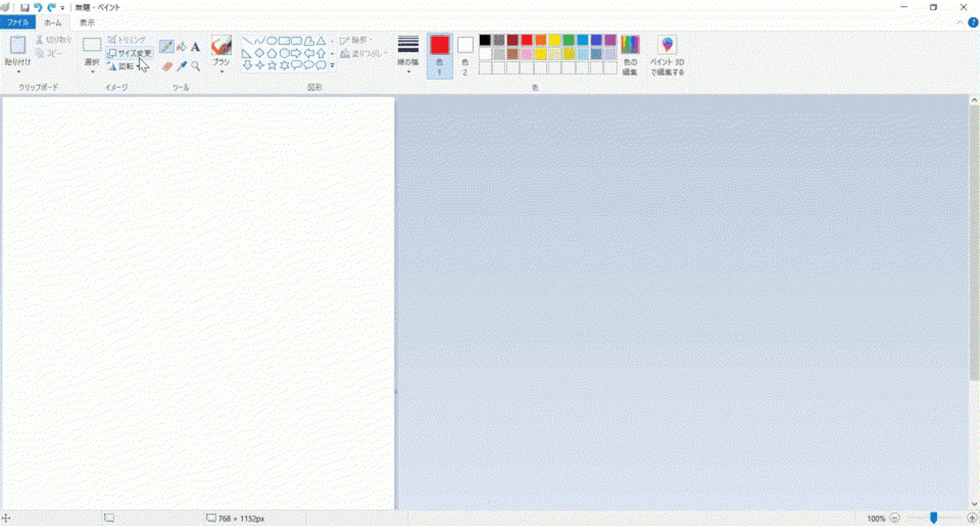Click the brush picture above ブラシ
Screen dimensions: 980x526
(x=221, y=45)
